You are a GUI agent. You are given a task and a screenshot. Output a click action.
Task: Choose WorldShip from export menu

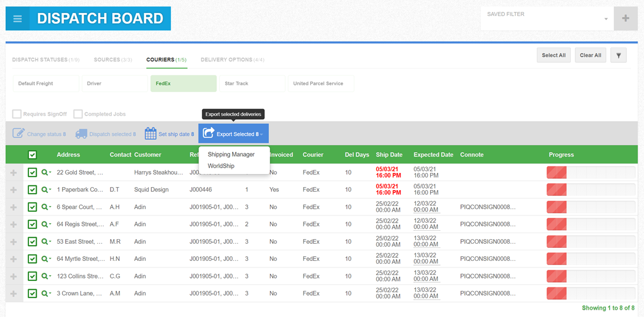tap(222, 166)
